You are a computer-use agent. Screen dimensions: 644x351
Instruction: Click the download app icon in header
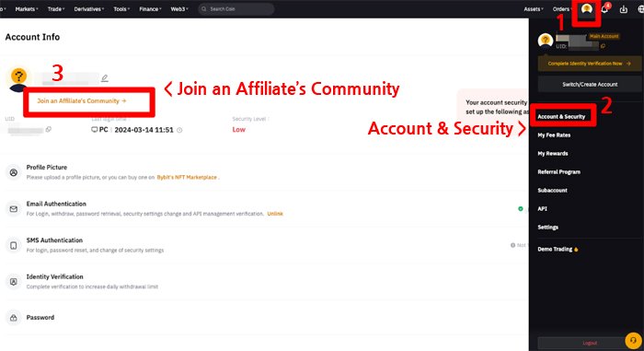[x=624, y=9]
